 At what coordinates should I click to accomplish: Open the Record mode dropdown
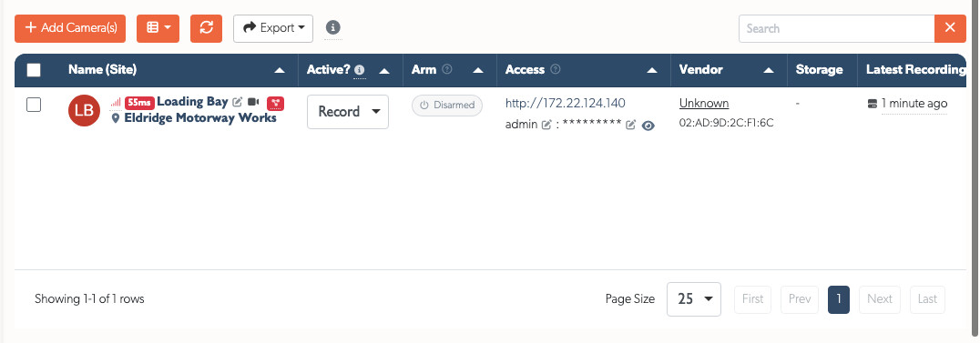[x=348, y=112]
